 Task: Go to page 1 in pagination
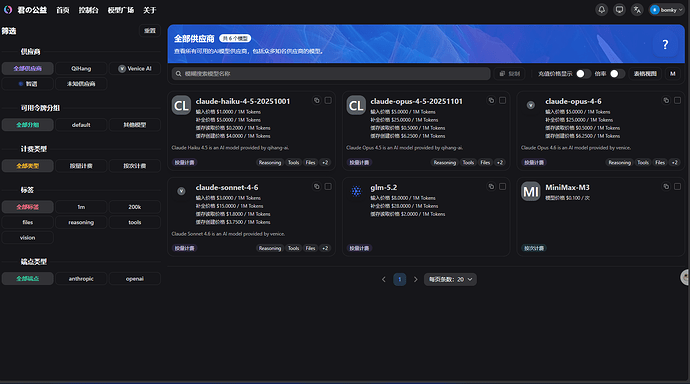click(x=400, y=279)
